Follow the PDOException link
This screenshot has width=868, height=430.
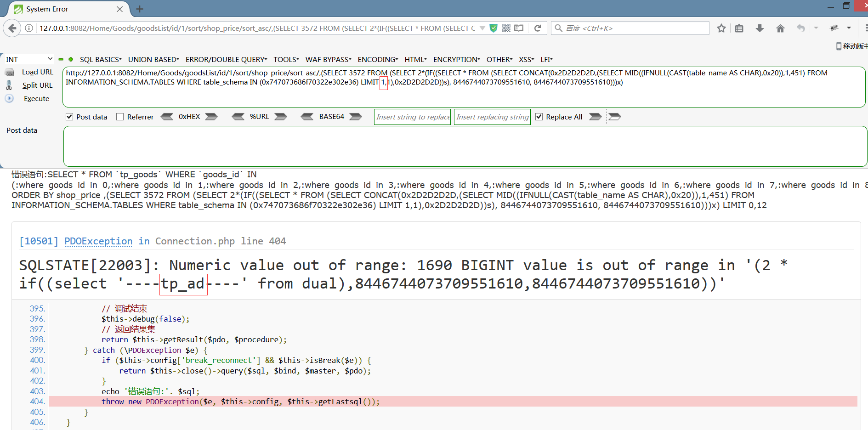tap(98, 241)
